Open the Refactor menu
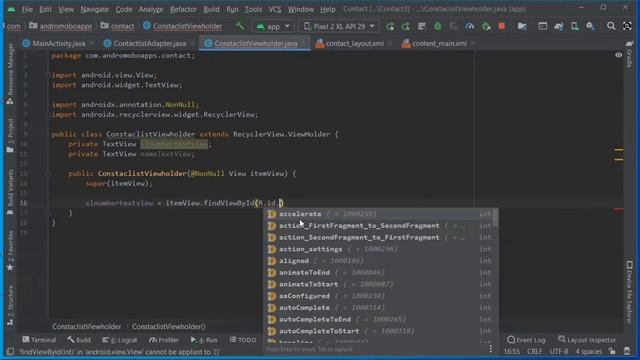The image size is (640, 360). [183, 9]
